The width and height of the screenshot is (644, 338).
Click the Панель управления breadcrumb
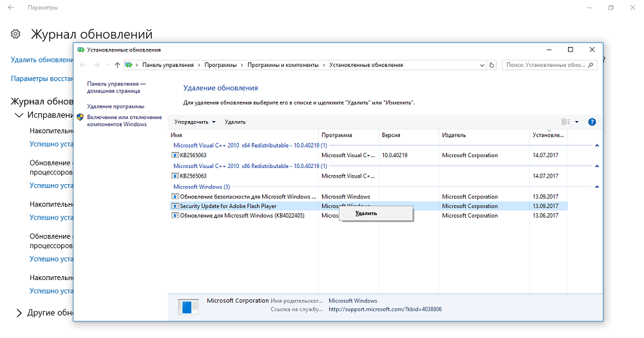(167, 65)
